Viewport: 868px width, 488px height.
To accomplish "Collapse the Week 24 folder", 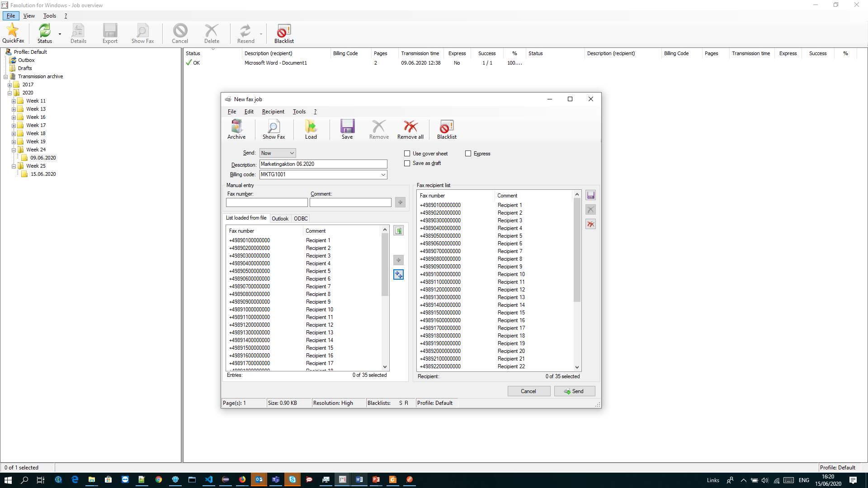I will [14, 150].
